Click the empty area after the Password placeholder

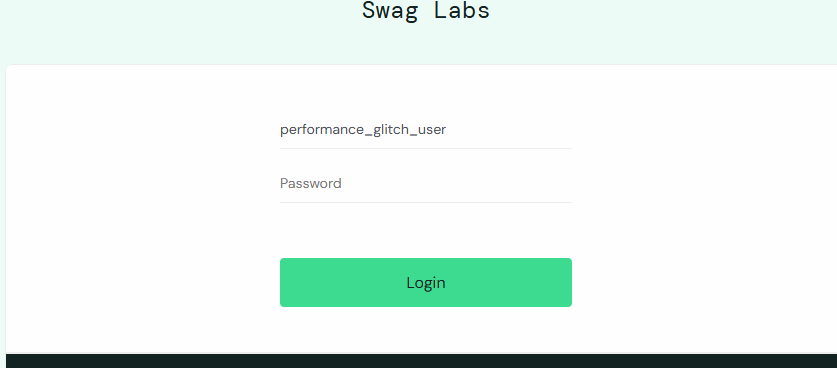(456, 184)
